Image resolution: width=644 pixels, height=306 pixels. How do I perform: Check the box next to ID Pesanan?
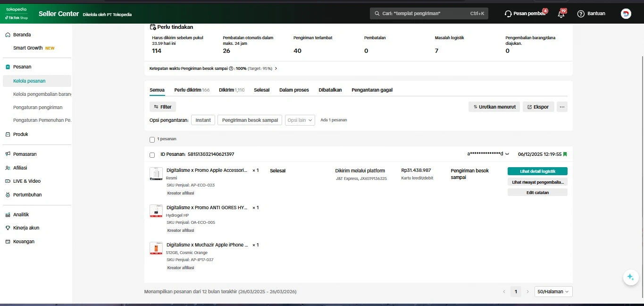152,155
